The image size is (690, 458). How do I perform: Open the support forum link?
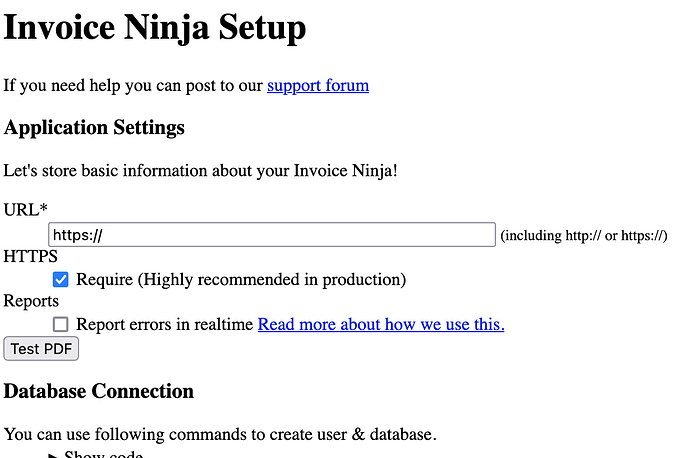(x=318, y=85)
